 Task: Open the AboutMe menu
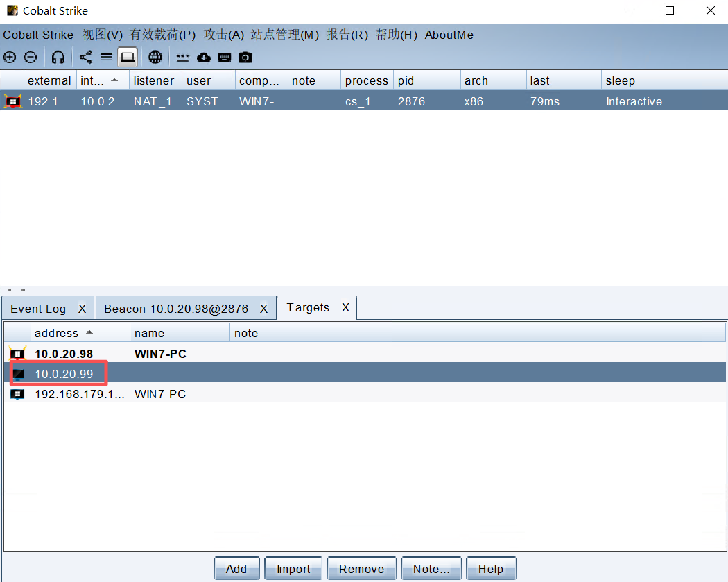[x=449, y=35]
